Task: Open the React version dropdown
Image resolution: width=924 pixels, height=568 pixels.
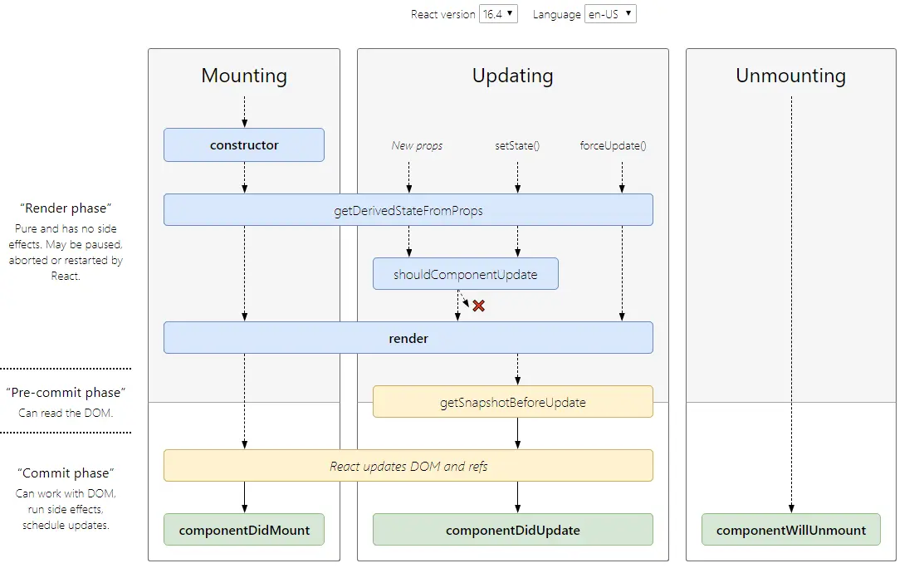Action: (498, 13)
